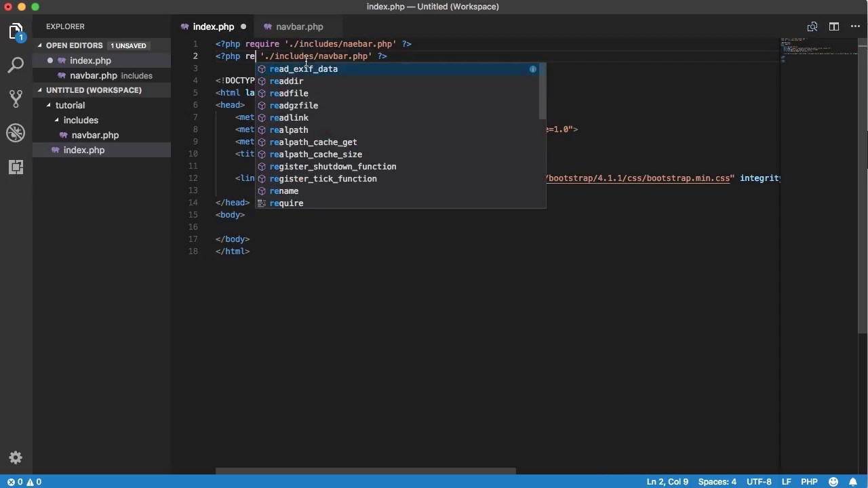Open the Debug view in activity bar
This screenshot has height=488, width=868.
tap(16, 133)
